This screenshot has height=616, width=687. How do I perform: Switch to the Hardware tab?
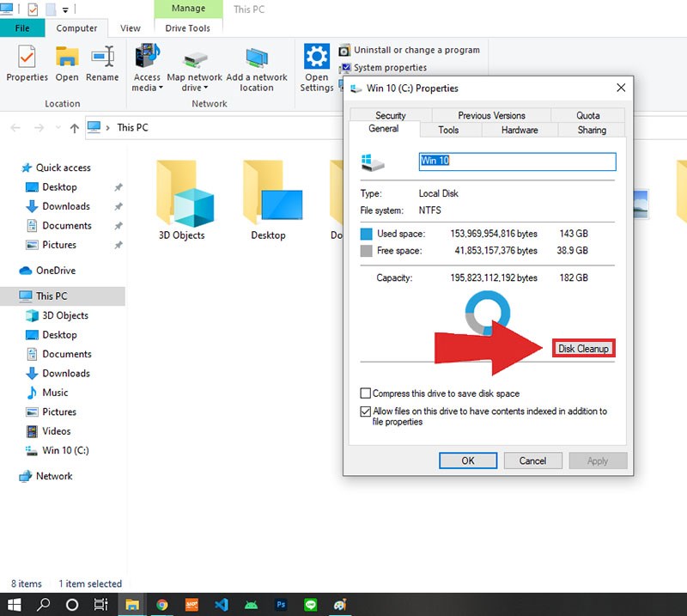pyautogui.click(x=520, y=130)
